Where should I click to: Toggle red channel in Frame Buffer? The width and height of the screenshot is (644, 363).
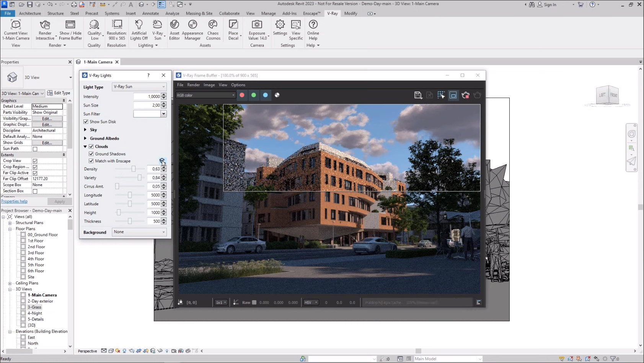(242, 95)
